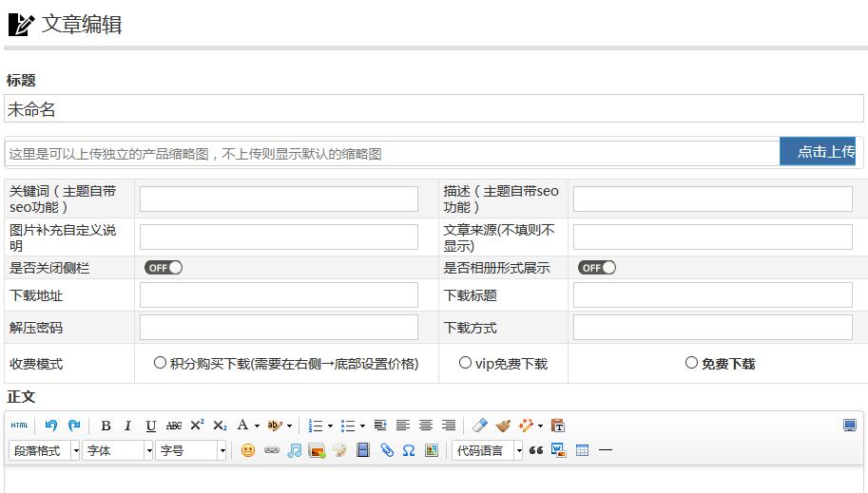Click the 图片补充自定义说明 input field

click(x=279, y=237)
